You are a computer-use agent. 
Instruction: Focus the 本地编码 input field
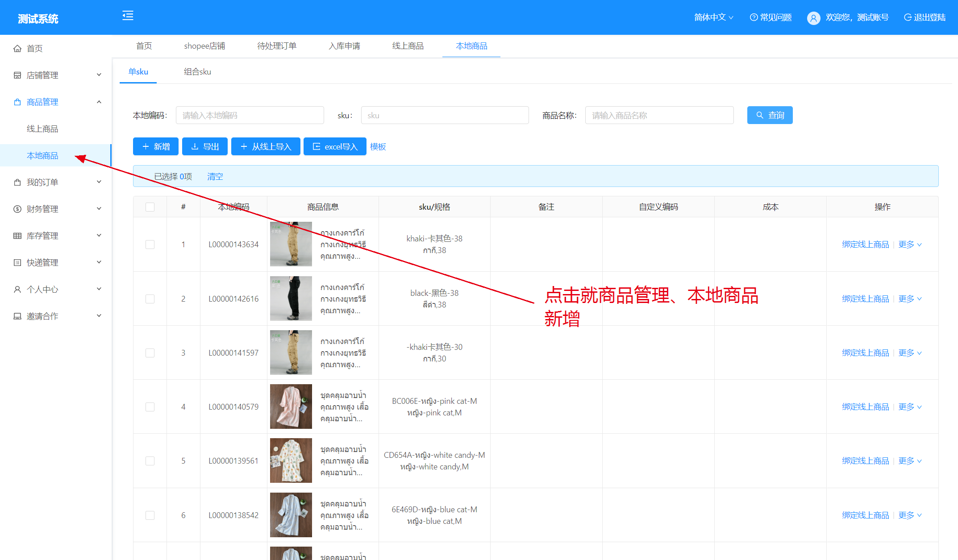coord(250,115)
